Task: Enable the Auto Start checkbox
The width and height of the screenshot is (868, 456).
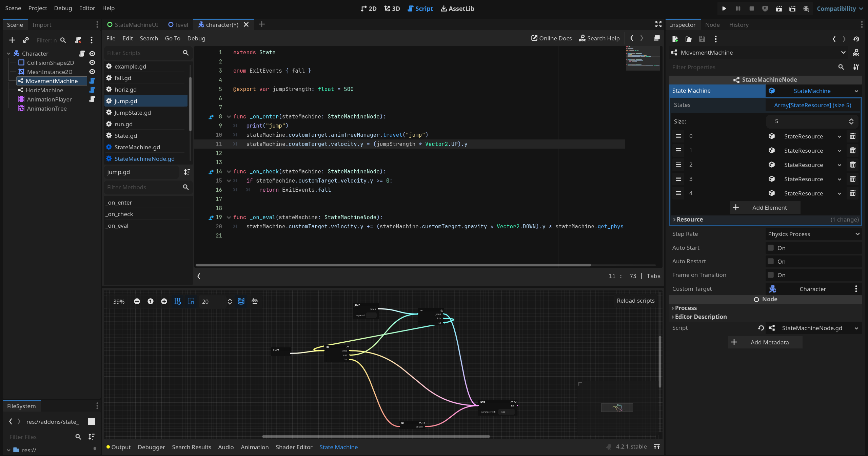Action: click(771, 248)
